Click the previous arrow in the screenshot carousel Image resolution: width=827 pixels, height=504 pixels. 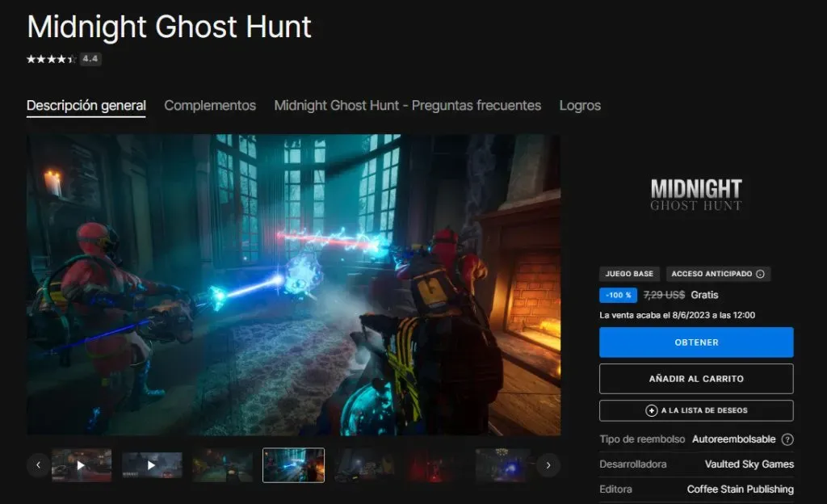click(38, 465)
